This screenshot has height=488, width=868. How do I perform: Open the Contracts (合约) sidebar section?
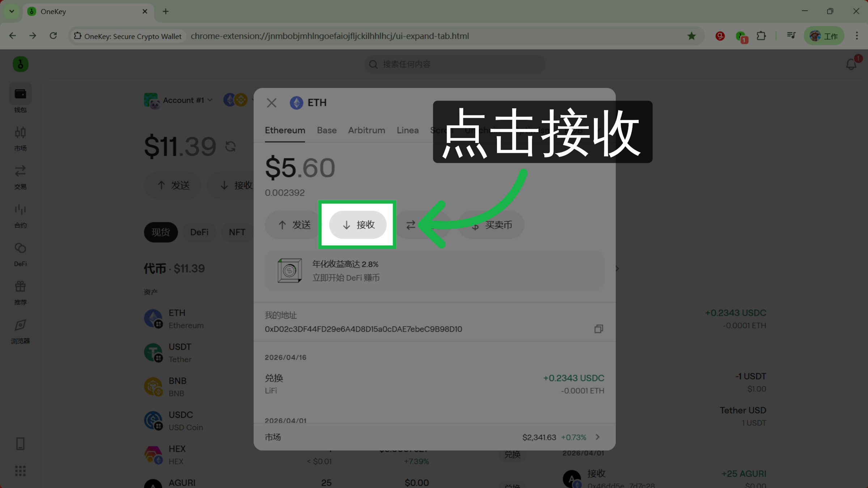click(x=20, y=216)
